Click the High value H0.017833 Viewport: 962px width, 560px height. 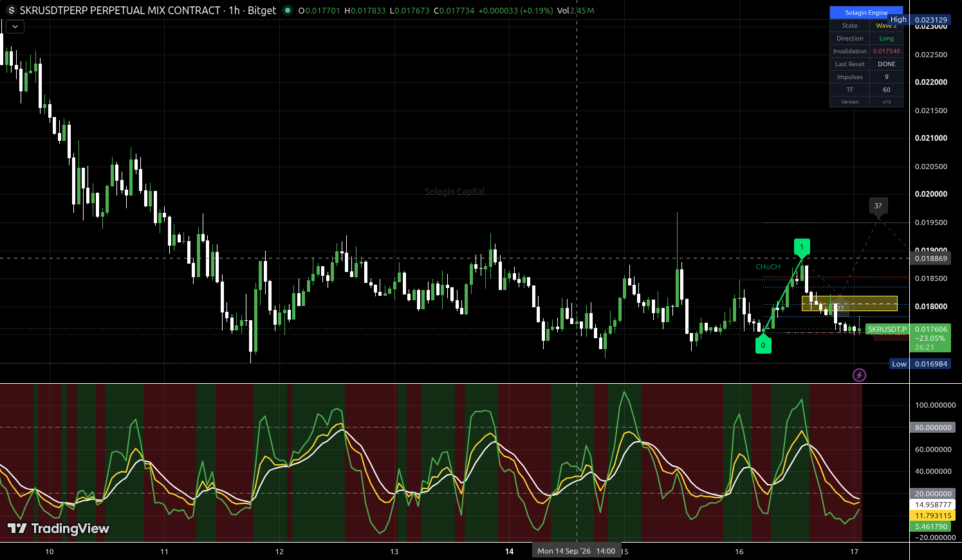click(x=365, y=10)
